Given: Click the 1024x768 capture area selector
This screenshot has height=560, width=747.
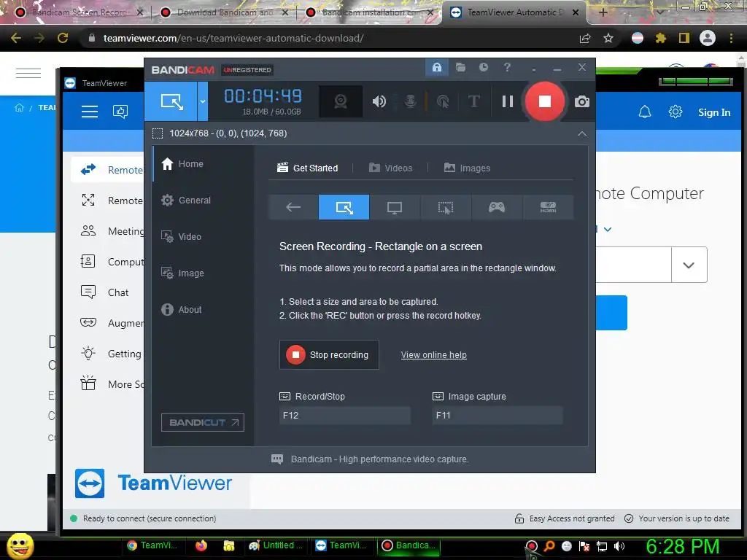Looking at the screenshot, I should 220,133.
